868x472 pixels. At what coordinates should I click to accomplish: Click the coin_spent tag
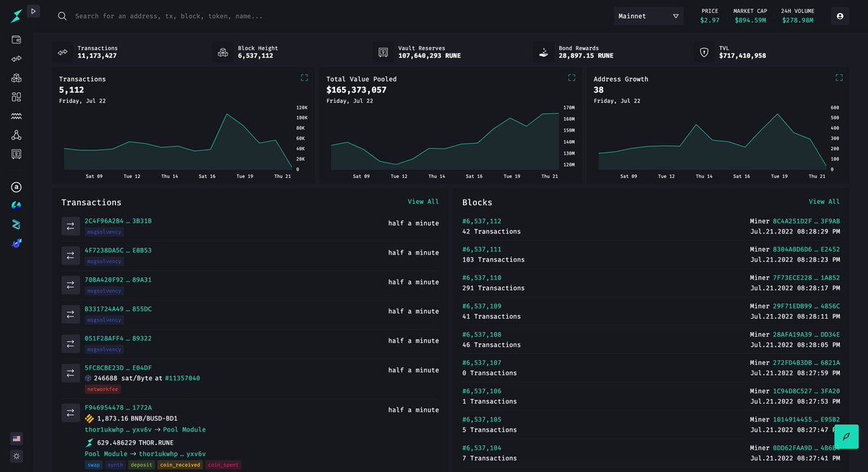click(223, 465)
